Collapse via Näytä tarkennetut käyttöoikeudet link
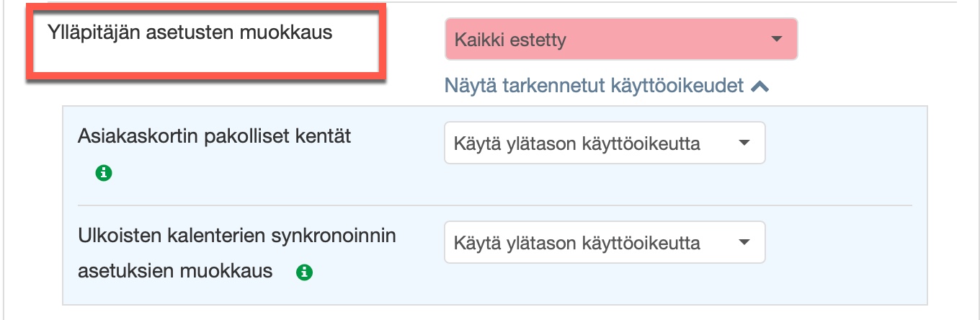This screenshot has width=980, height=320. tap(594, 86)
